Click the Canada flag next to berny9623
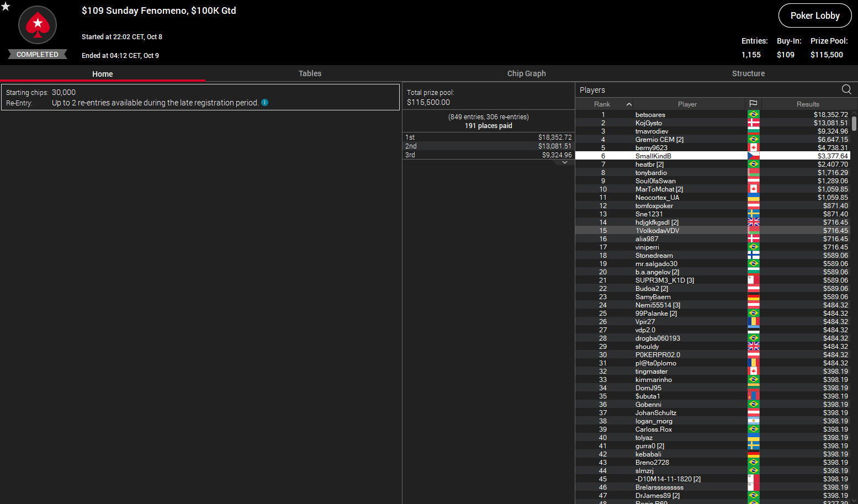858x504 pixels. 753,147
